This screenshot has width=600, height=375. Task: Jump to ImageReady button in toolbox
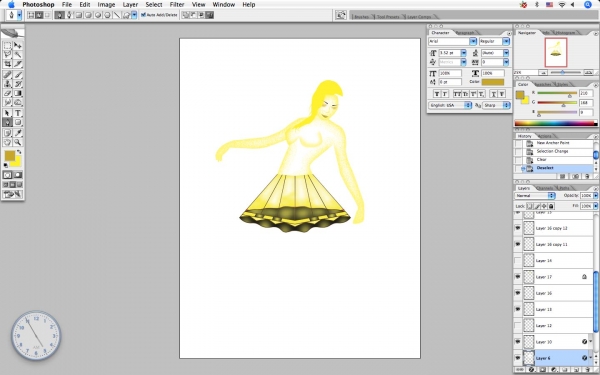coord(12,194)
